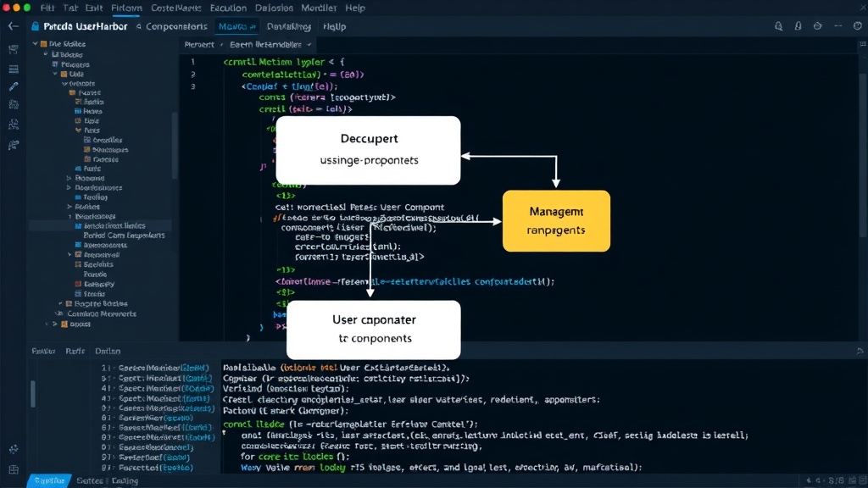Open the 'Hgllp' tab in the second toolbar row
This screenshot has height=488, width=868.
(x=334, y=26)
